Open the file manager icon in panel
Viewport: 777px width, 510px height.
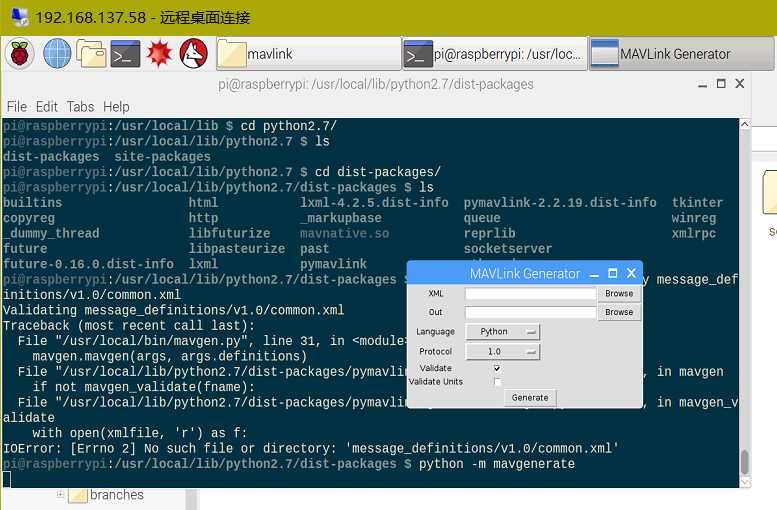tap(91, 54)
